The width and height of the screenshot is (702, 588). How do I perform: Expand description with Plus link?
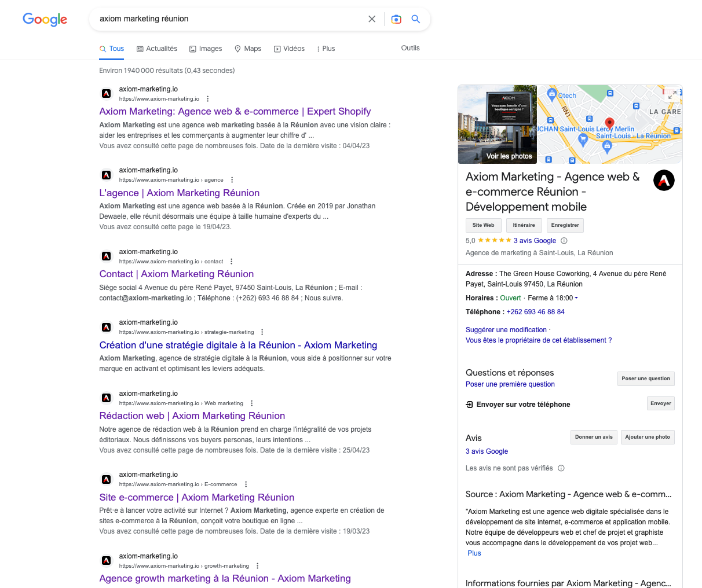(474, 553)
